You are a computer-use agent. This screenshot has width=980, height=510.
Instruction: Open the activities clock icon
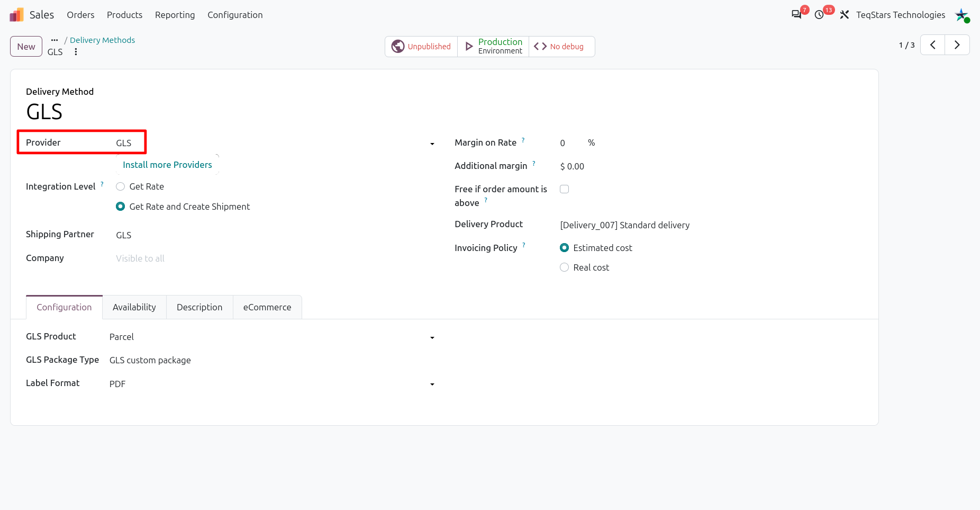tap(819, 15)
